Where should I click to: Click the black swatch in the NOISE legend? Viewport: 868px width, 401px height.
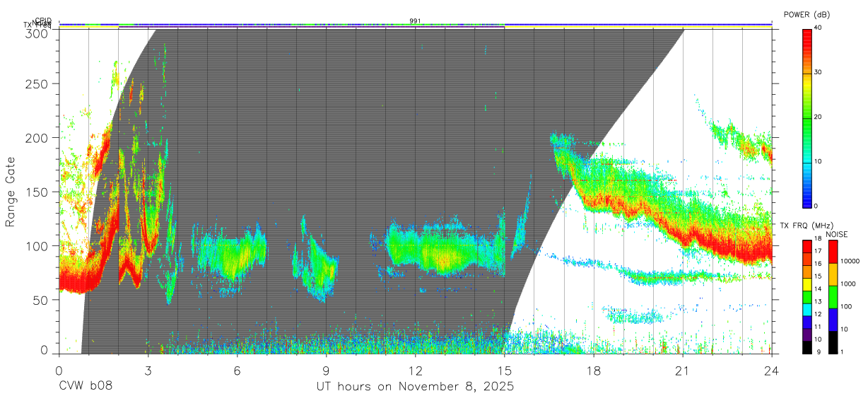pos(832,342)
